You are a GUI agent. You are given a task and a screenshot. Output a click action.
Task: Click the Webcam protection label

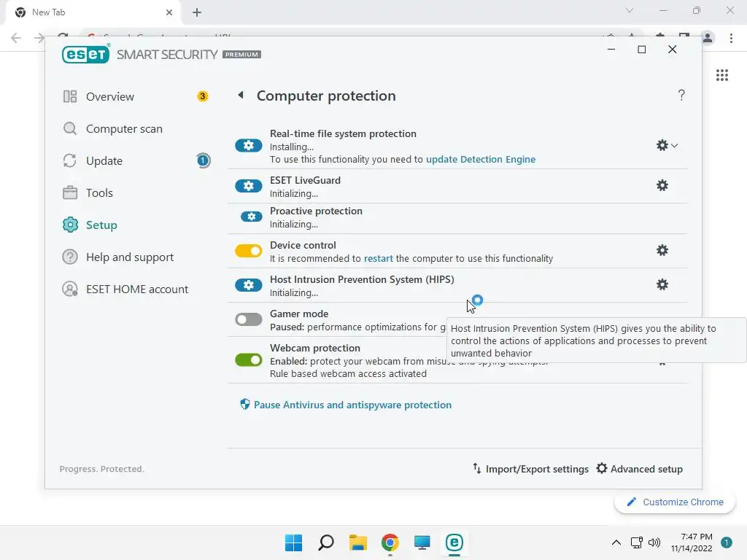click(315, 348)
